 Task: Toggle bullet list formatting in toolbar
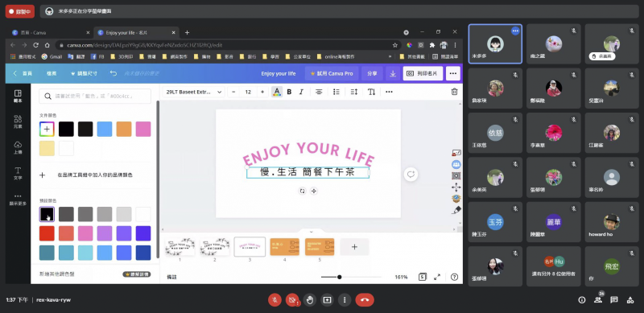click(x=336, y=92)
